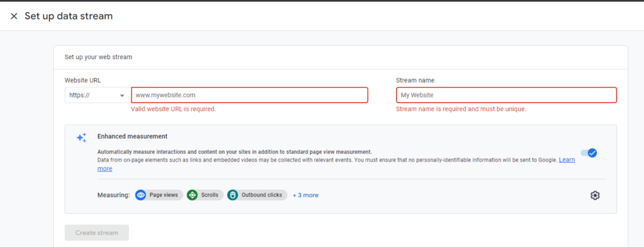This screenshot has width=644, height=247.
Task: Select the Outbound clicks chip label
Action: click(262, 195)
